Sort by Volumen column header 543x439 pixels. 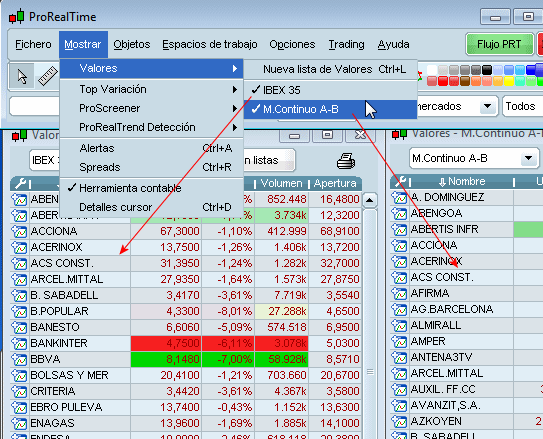(281, 183)
